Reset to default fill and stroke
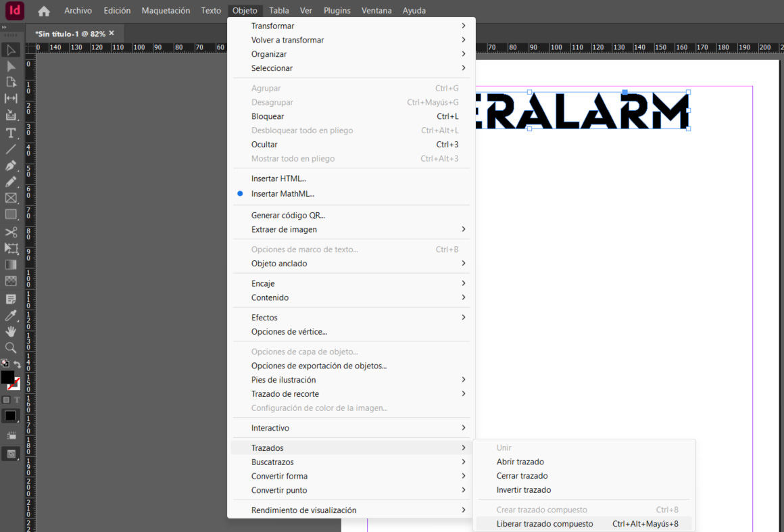 click(x=5, y=363)
